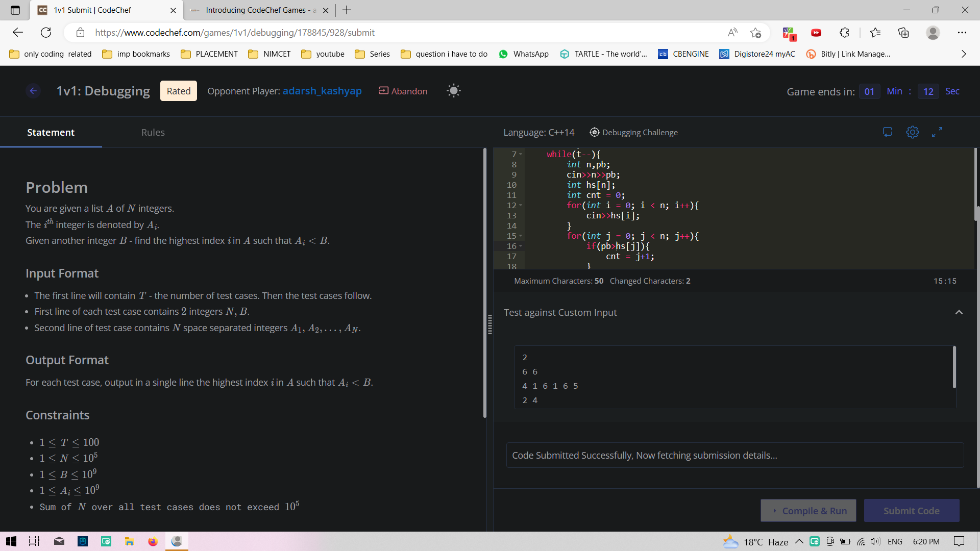Click the back arrow beside 1v1: Debugging
This screenshot has height=551, width=980.
pyautogui.click(x=33, y=91)
